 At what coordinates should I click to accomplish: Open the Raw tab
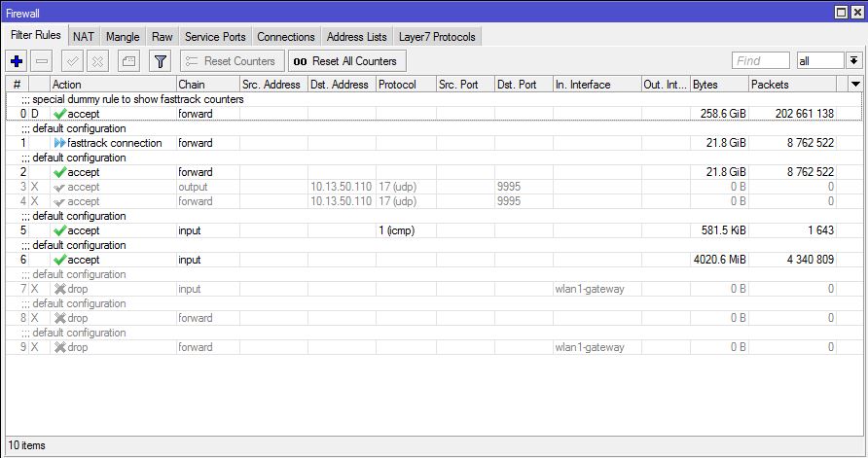[x=163, y=37]
